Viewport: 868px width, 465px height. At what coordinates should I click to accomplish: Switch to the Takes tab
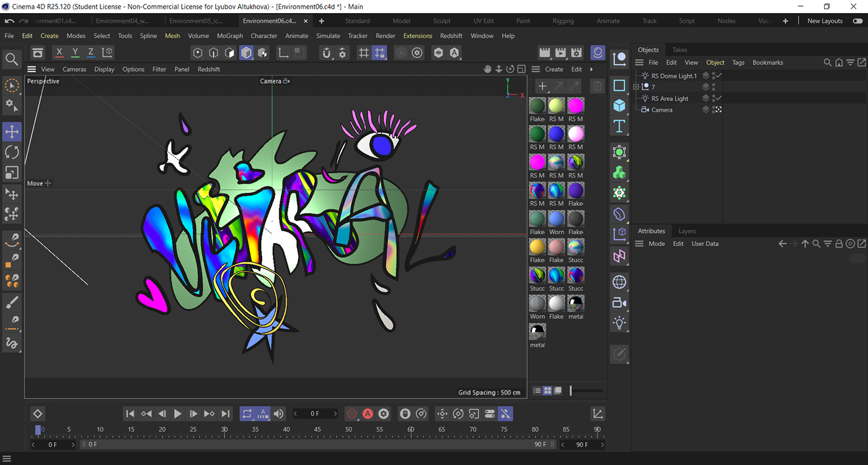[680, 50]
